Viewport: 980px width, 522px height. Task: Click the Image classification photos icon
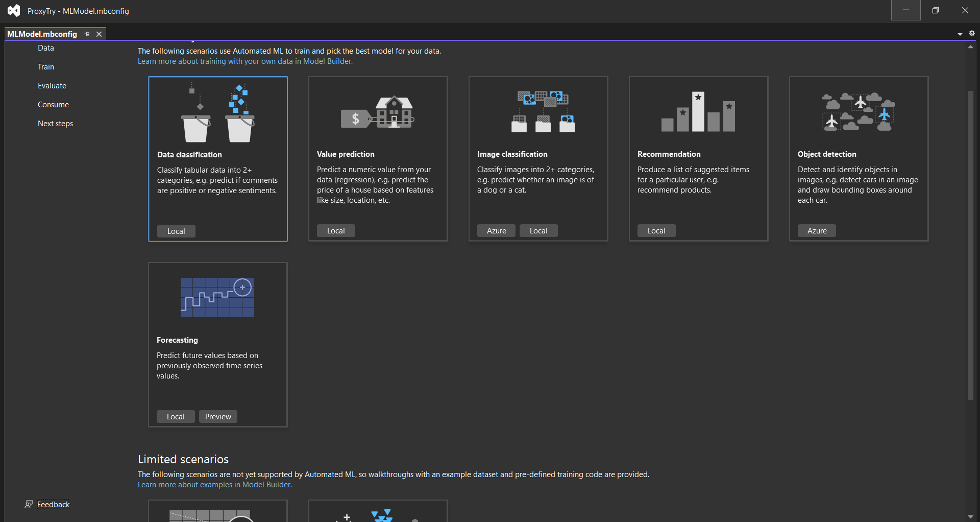pyautogui.click(x=543, y=111)
